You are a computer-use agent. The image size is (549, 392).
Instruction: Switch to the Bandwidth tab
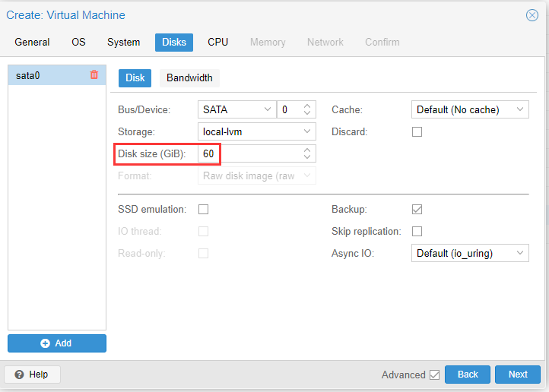click(x=190, y=77)
